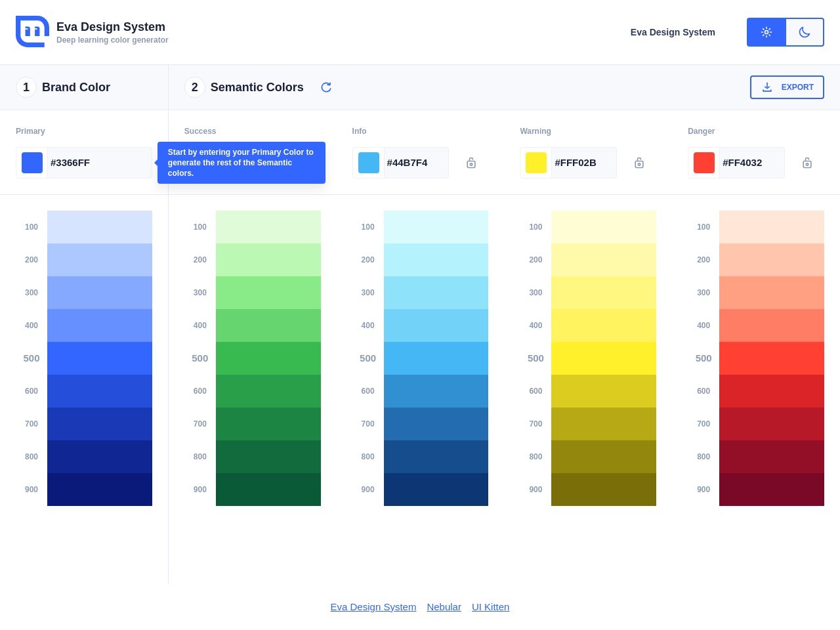The height and width of the screenshot is (630, 840).
Task: Click the Danger 500 shade in the palette
Action: [x=772, y=358]
